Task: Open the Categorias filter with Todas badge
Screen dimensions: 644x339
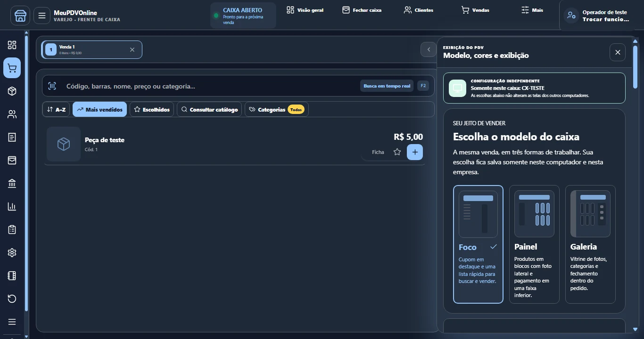Action: (276, 109)
